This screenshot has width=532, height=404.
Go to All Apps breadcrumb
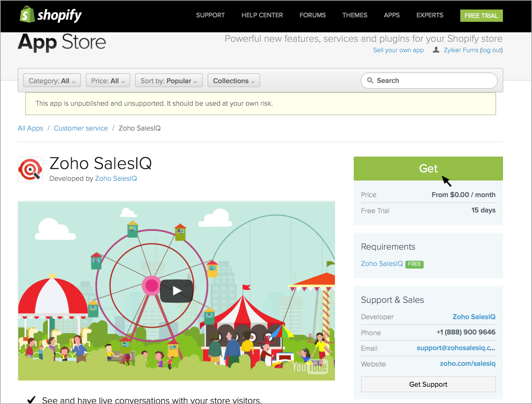[30, 128]
